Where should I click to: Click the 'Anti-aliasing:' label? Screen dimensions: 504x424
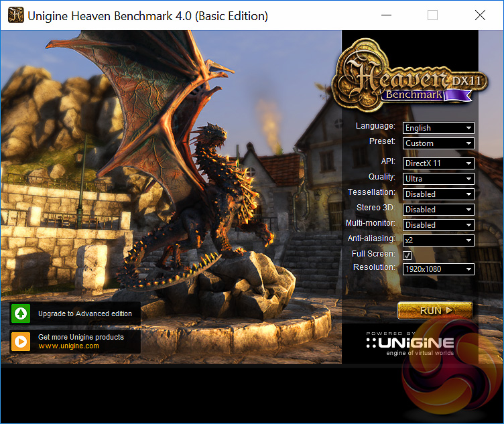tap(371, 238)
